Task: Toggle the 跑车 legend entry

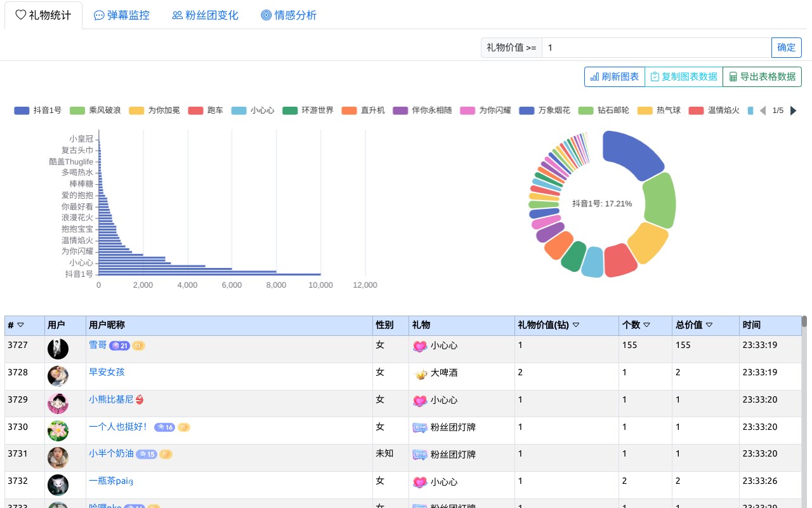Action: pos(206,110)
